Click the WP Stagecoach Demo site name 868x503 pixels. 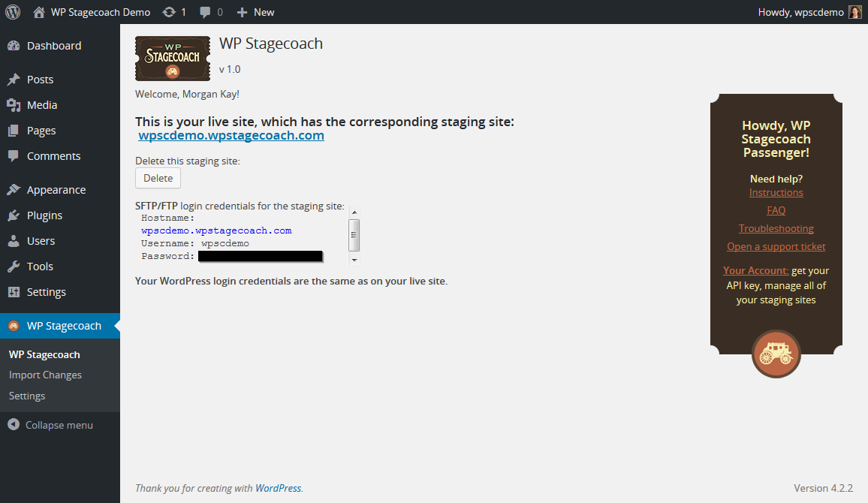tap(101, 12)
